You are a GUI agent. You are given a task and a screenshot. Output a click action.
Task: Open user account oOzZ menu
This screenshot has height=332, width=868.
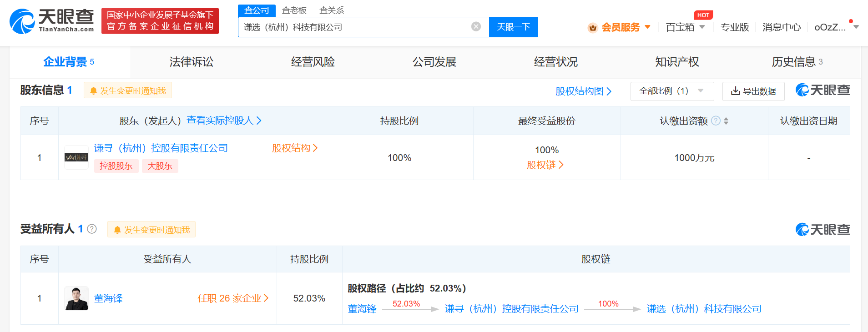tap(836, 27)
